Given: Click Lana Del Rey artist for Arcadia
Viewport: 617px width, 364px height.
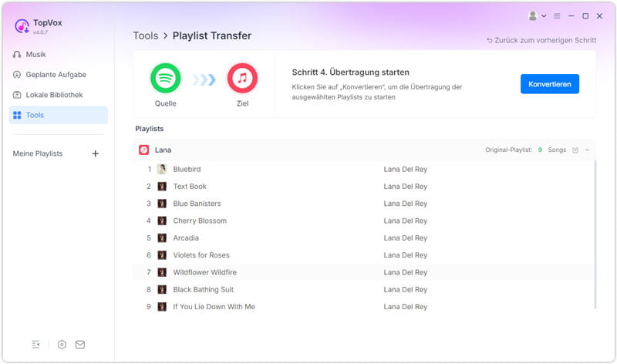Looking at the screenshot, I should pyautogui.click(x=406, y=238).
